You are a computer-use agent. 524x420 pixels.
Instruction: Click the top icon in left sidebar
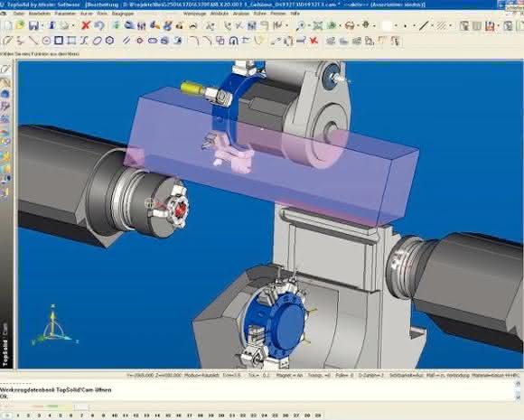tap(5, 70)
